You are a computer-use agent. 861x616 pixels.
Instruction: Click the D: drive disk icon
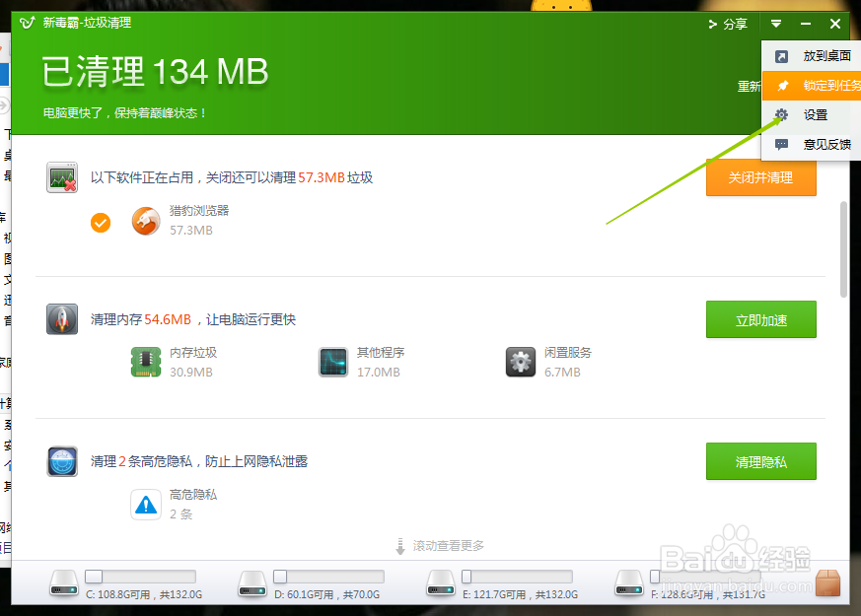click(x=252, y=583)
